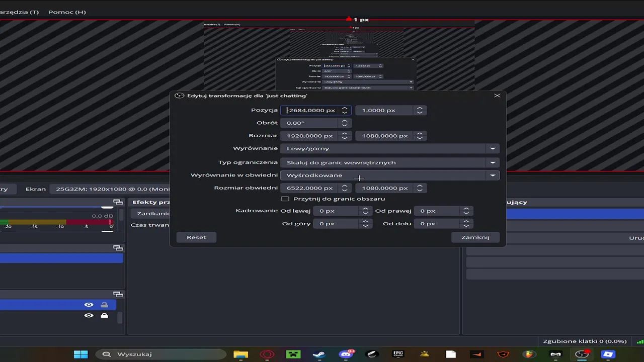The image size is (644, 362).
Task: Decrease Pozycja Y with down arrow
Action: 420,113
